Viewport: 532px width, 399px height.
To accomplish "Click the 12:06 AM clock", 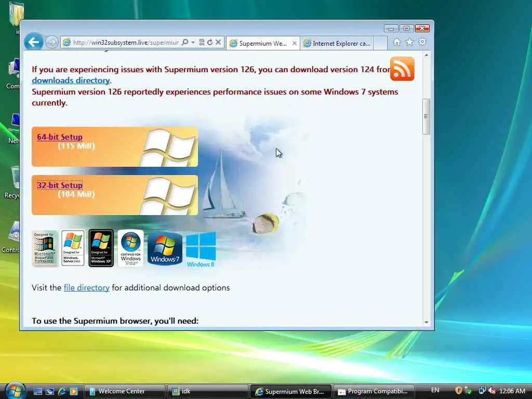I will coord(512,391).
